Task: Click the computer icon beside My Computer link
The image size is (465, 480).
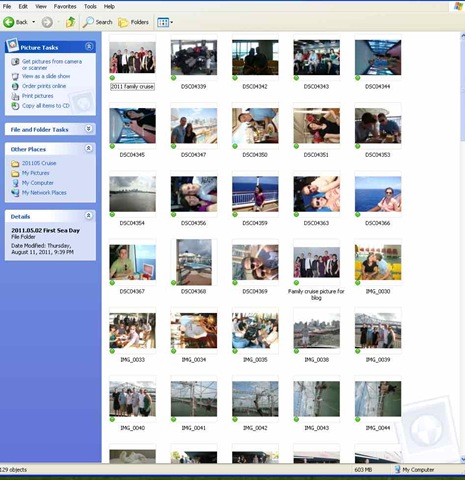Action: (15, 183)
